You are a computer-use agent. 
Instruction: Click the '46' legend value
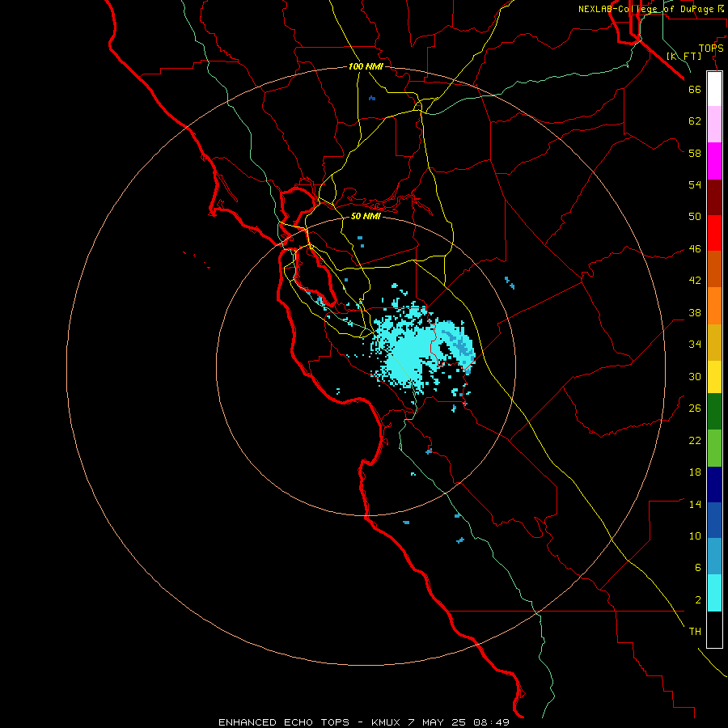(x=695, y=249)
